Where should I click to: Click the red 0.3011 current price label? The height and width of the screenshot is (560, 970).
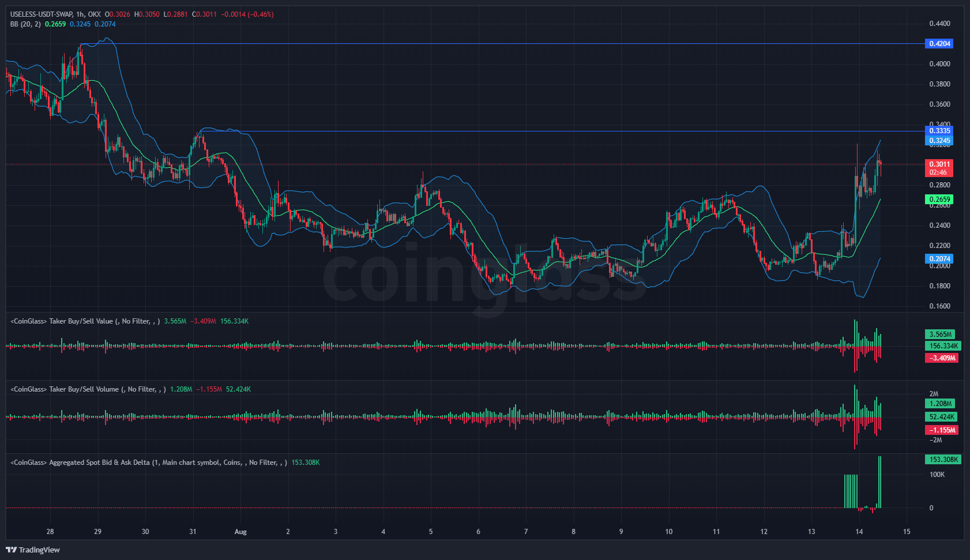(939, 164)
